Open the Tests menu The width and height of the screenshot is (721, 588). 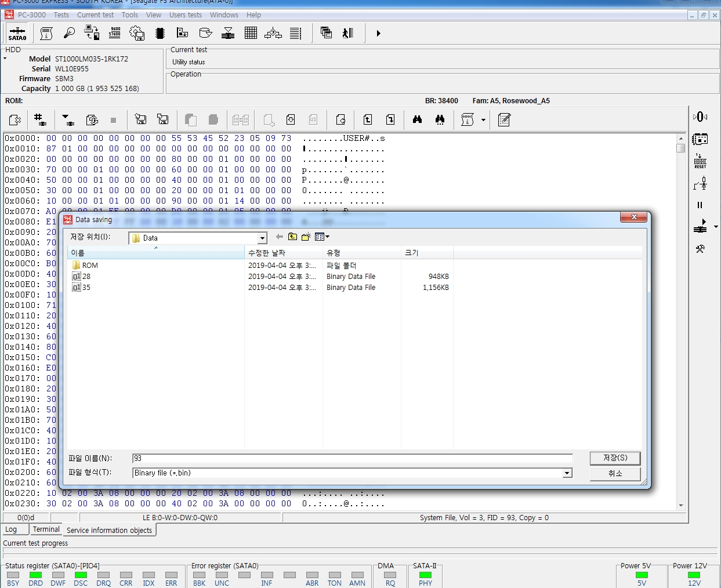tap(61, 15)
